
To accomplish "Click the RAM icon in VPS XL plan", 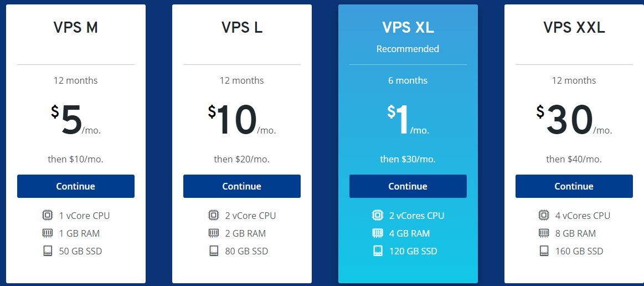I will tap(378, 233).
